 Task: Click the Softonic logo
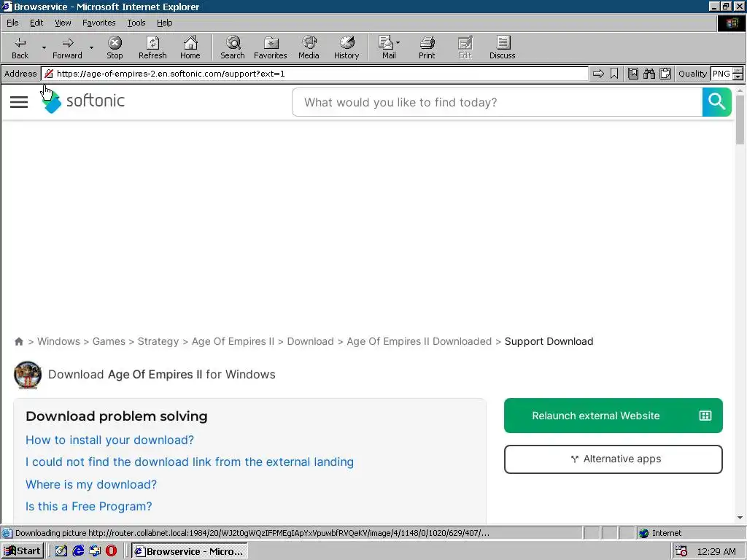tap(83, 101)
